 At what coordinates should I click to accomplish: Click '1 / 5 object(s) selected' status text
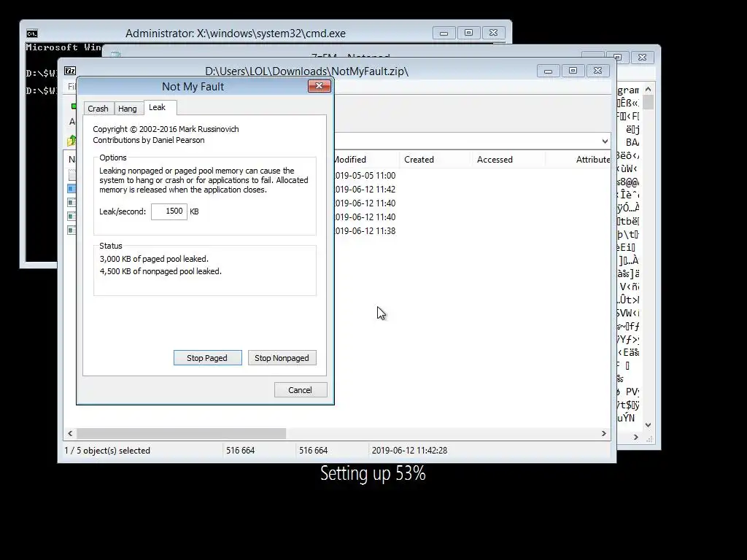[107, 451]
